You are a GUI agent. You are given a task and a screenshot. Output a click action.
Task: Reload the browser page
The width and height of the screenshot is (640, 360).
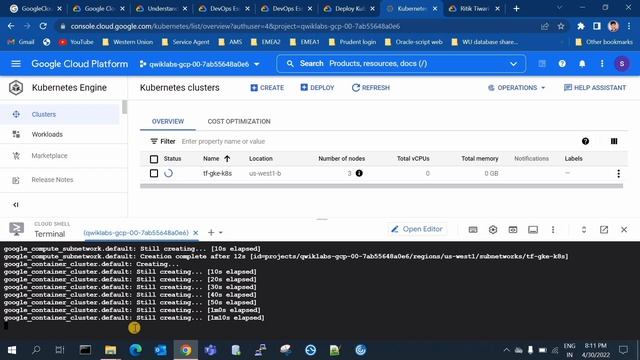(43, 26)
